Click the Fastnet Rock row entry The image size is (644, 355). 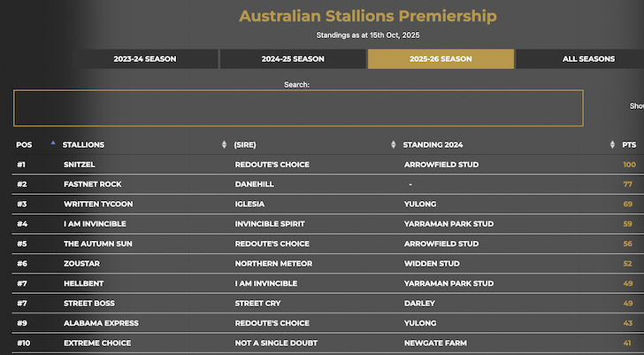[92, 184]
